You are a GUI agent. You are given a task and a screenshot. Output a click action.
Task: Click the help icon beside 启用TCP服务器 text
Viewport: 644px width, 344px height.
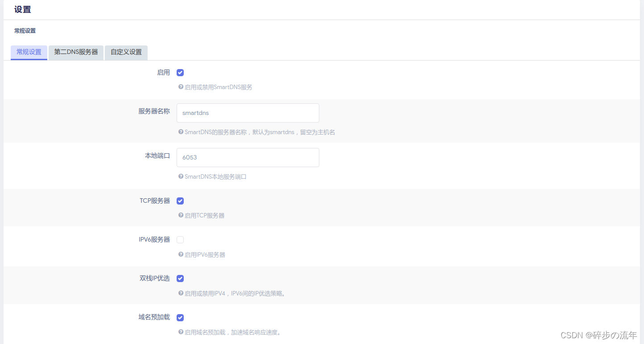[181, 215]
